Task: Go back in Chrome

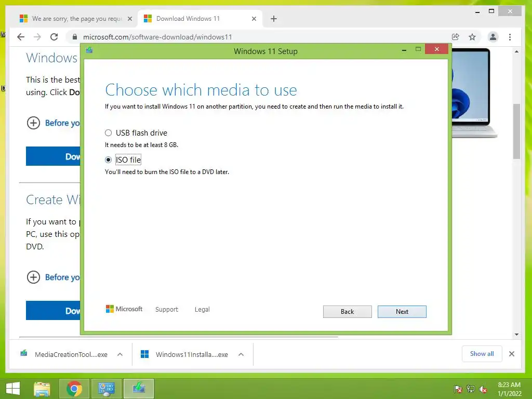Action: coord(21,37)
